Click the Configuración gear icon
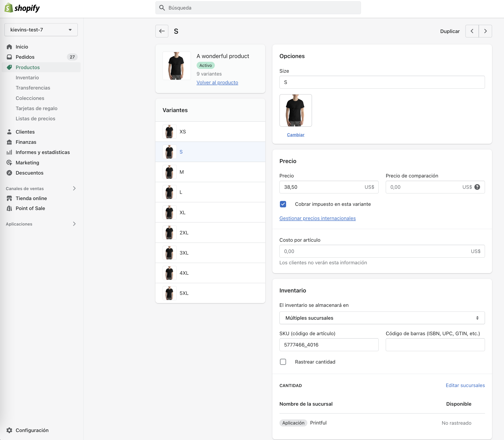Screen dimensions: 504x440 tap(10, 429)
